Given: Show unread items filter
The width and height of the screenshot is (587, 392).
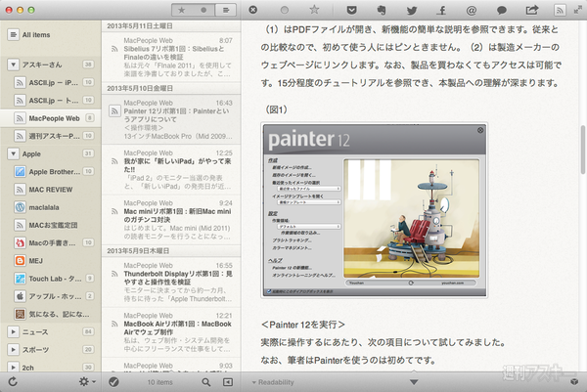Looking at the screenshot, I should 203,10.
